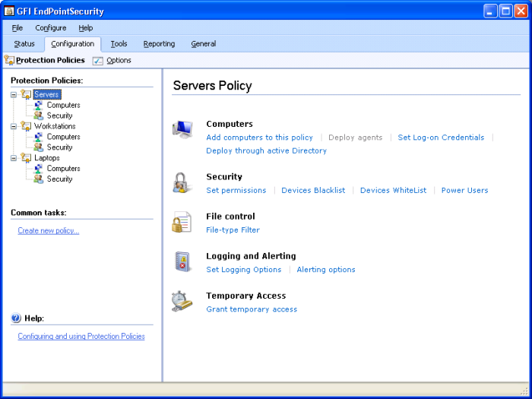This screenshot has height=399, width=532.
Task: Open the Configure menu
Action: 51,28
